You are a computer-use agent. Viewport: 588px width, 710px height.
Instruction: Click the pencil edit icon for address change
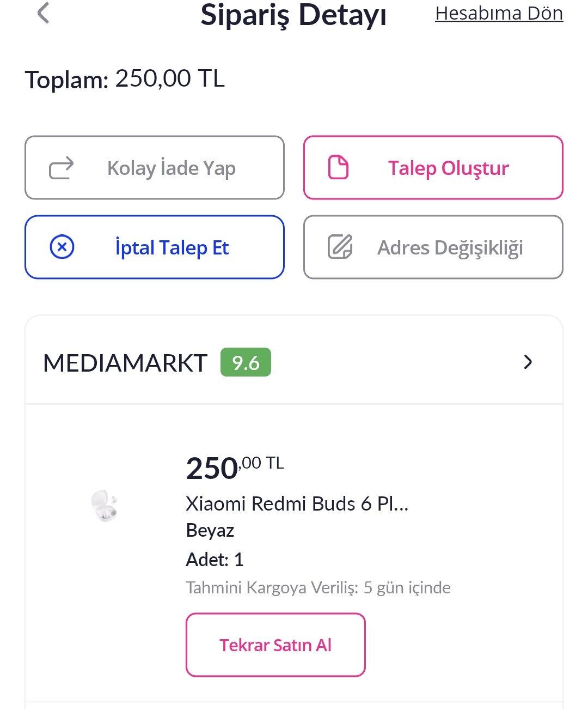(340, 247)
